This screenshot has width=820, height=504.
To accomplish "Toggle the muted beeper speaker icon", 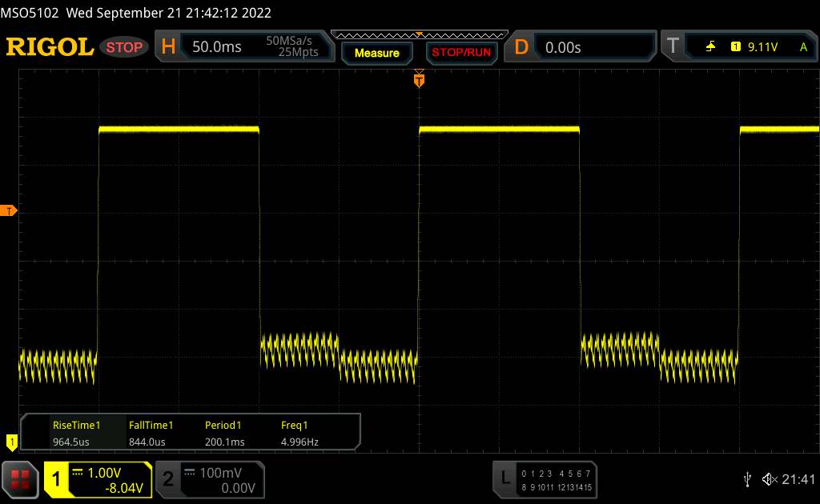I will pyautogui.click(x=770, y=479).
